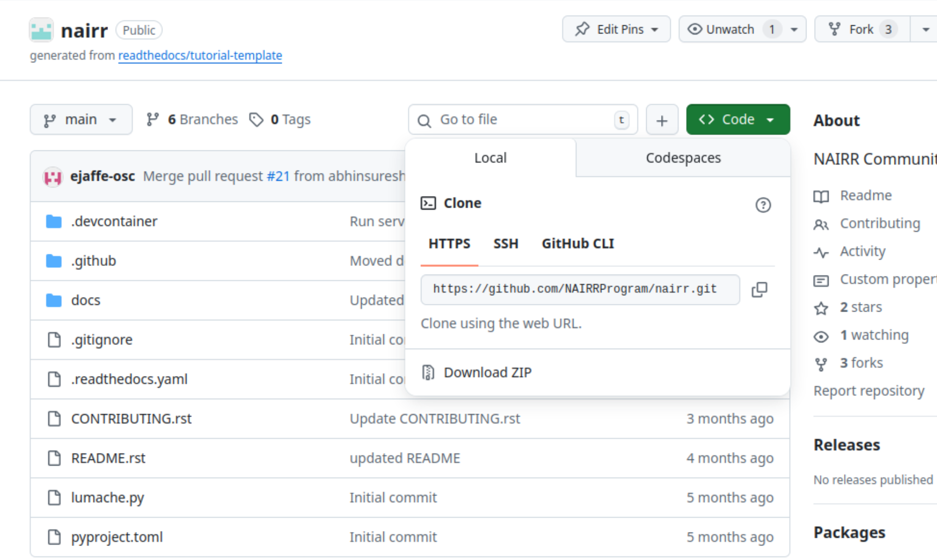Click the README.rst file icon
The width and height of the screenshot is (937, 560).
pos(54,458)
